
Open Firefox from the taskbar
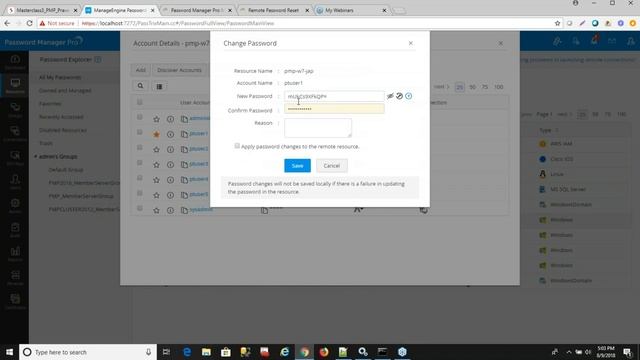coord(324,352)
